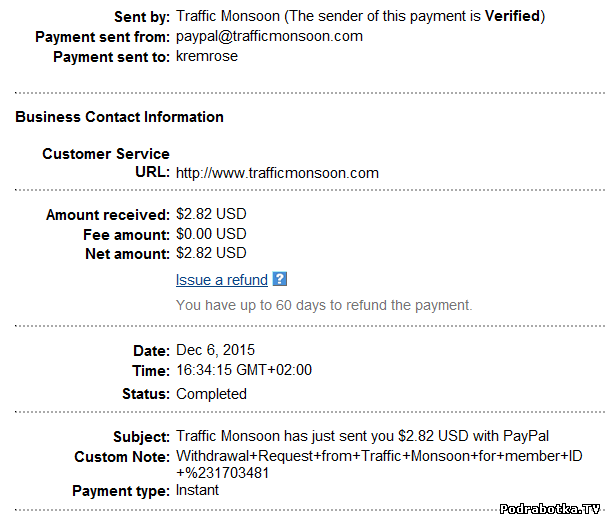
Task: Open the refund help question-mark icon
Action: click(x=280, y=279)
